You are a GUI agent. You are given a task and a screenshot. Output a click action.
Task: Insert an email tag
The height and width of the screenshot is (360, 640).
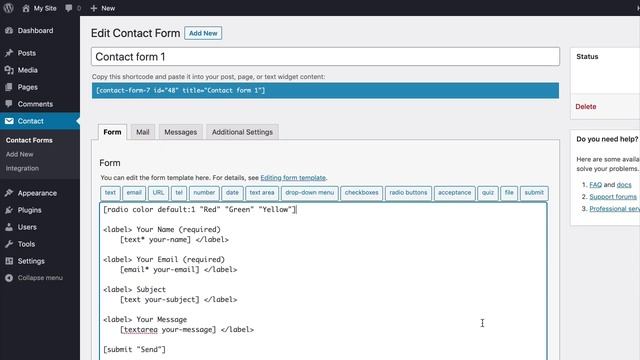point(134,193)
